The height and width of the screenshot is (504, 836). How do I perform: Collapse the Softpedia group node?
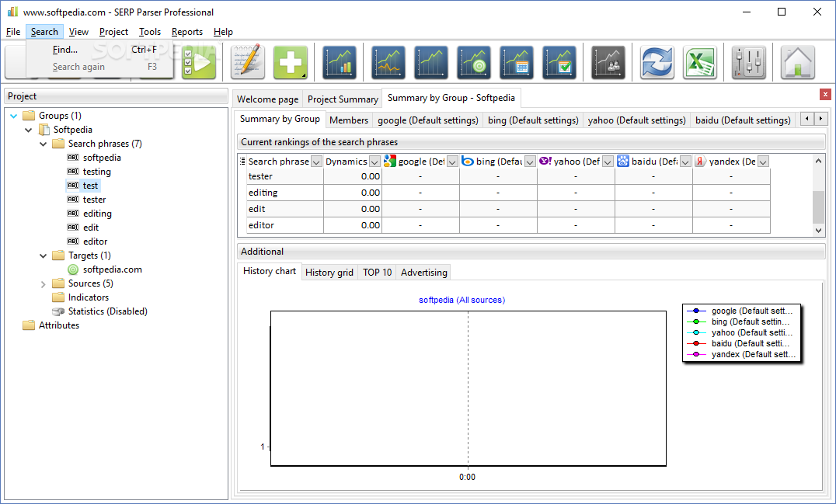pos(29,130)
